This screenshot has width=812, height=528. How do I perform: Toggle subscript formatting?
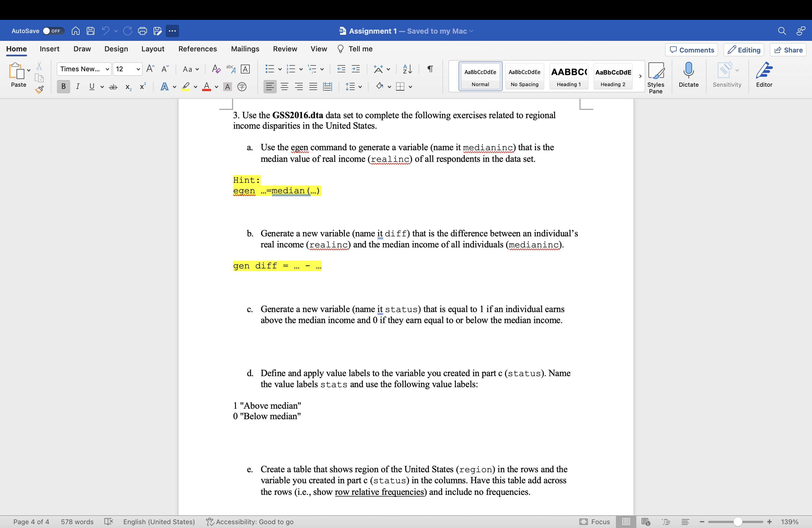tap(128, 87)
